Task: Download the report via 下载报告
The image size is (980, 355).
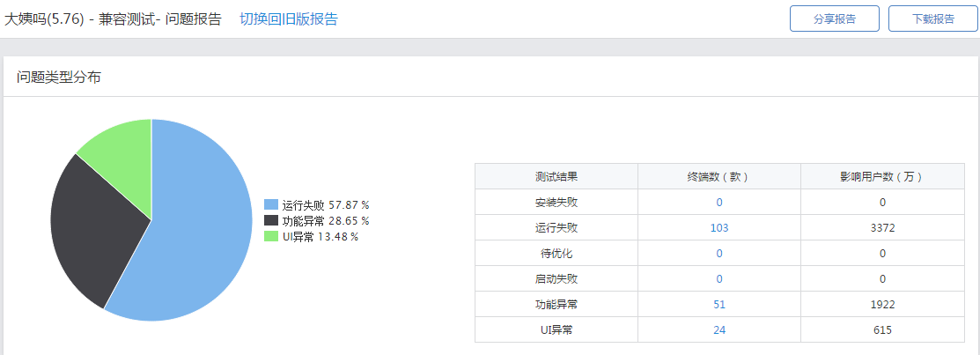Action: click(x=932, y=18)
